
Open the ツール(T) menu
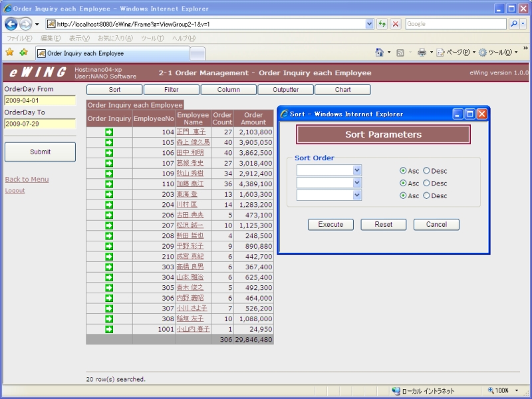click(153, 39)
